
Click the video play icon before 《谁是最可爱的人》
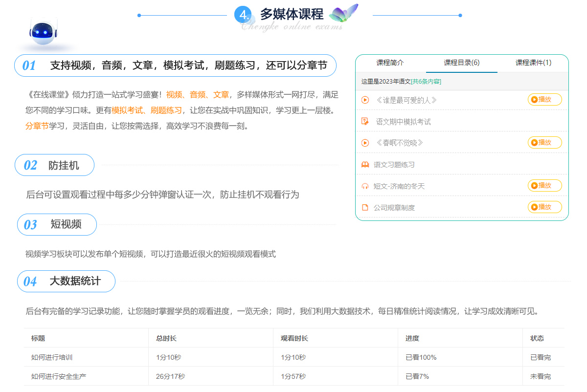point(365,100)
